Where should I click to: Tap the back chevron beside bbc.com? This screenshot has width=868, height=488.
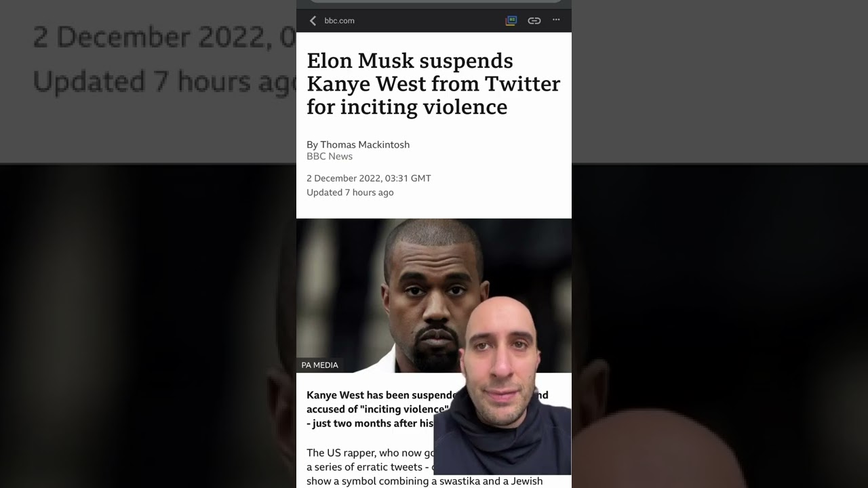[x=313, y=21]
